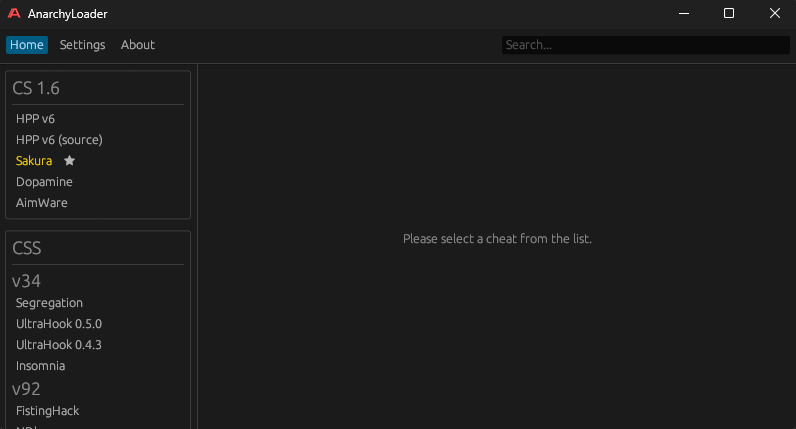Maximize the AnarchyLoader window

tap(729, 14)
